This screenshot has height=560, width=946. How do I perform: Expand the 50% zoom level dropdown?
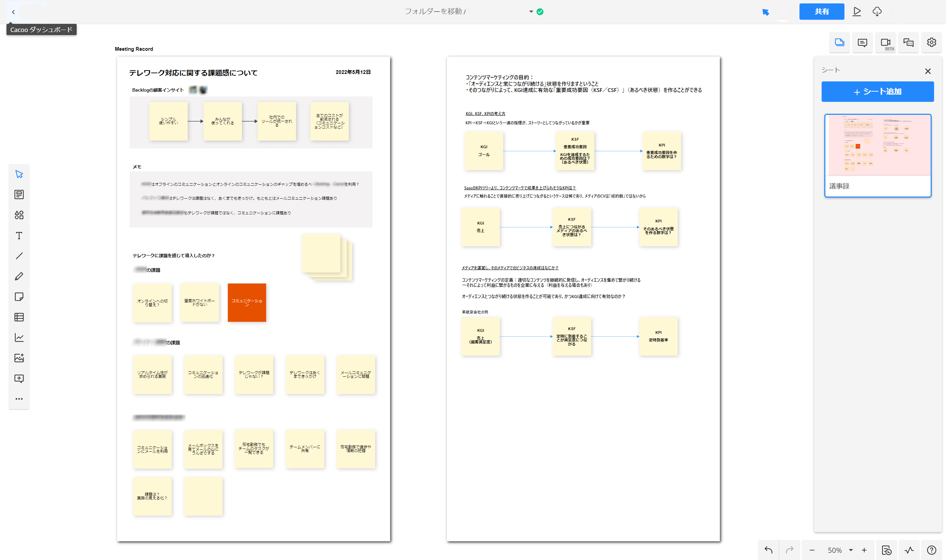(x=851, y=550)
